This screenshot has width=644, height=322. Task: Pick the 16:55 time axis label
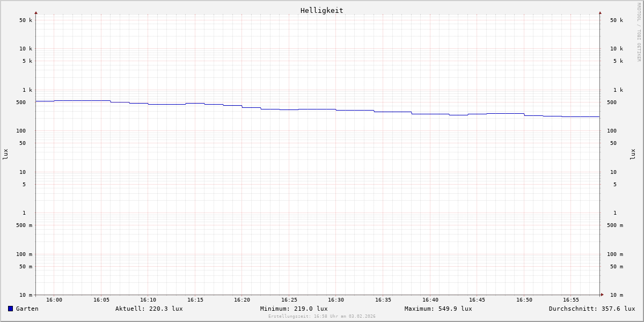(x=571, y=300)
